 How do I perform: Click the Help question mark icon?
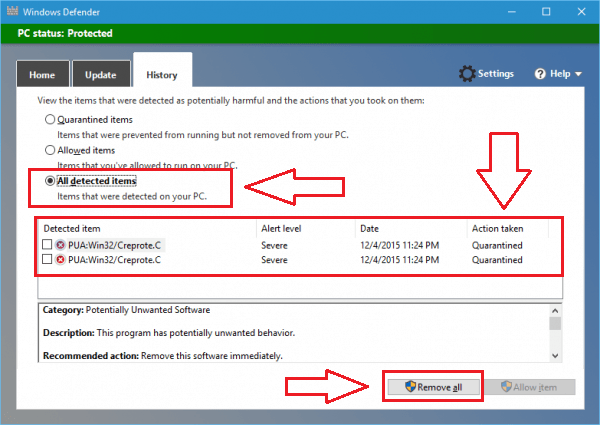coord(540,74)
